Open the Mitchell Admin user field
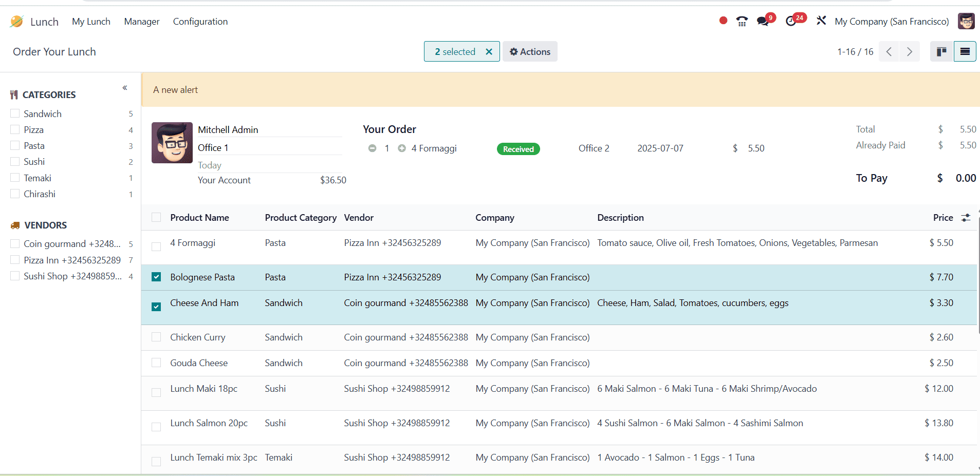The width and height of the screenshot is (980, 476). (270, 130)
